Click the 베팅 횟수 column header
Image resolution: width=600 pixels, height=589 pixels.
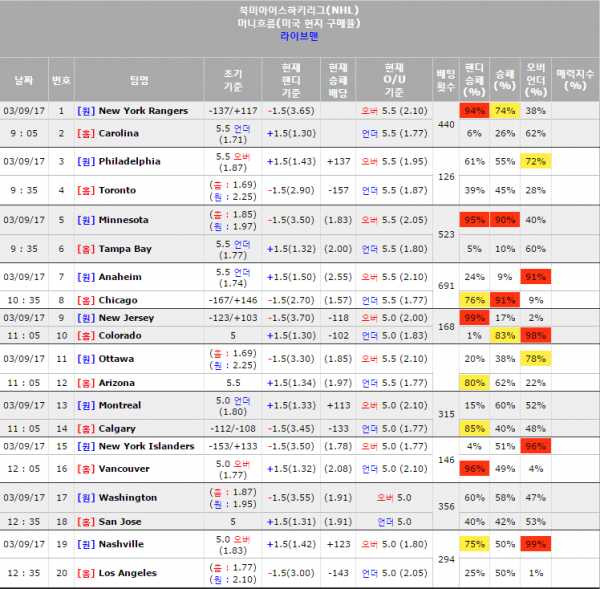(446, 80)
